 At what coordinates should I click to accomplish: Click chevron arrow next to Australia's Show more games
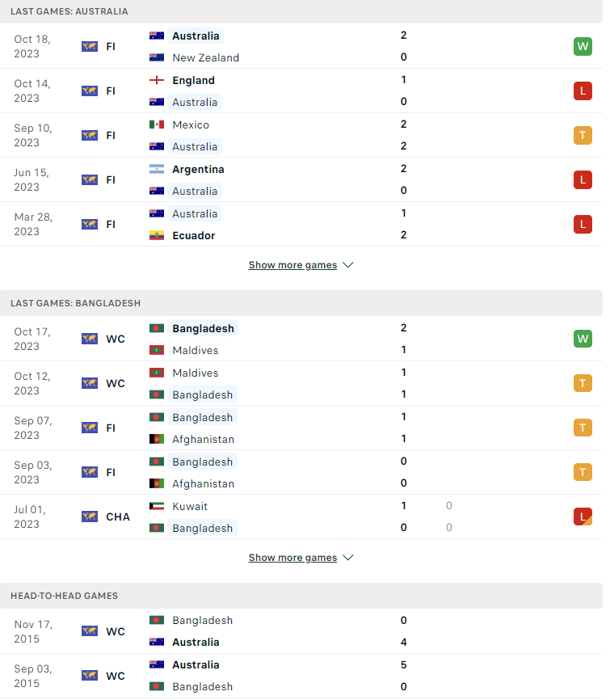[348, 265]
